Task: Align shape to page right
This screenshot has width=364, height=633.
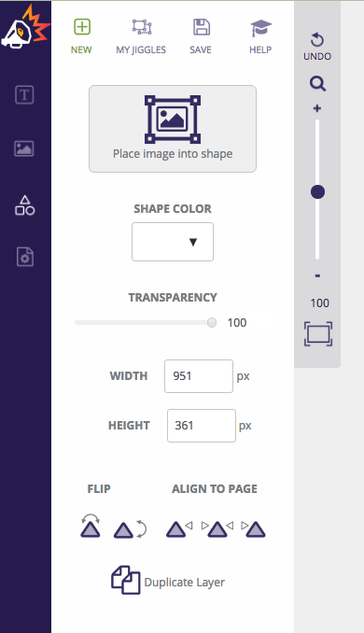Action: click(x=253, y=529)
